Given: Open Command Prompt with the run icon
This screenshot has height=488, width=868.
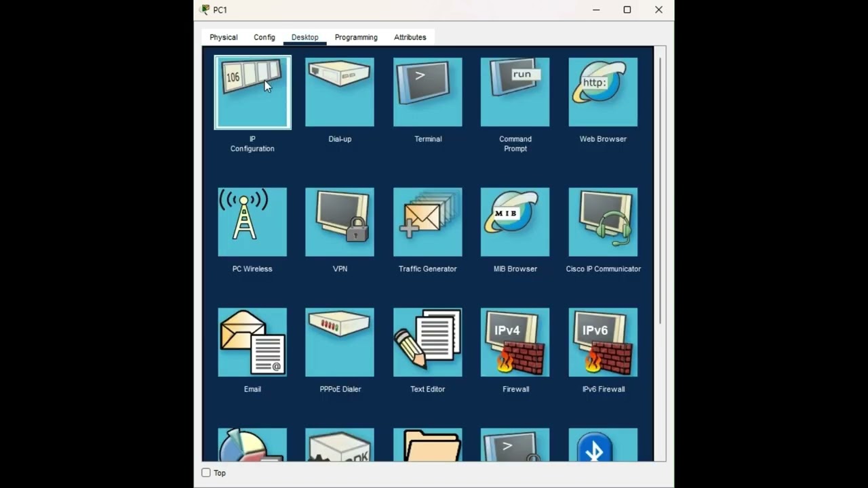Looking at the screenshot, I should click(515, 92).
